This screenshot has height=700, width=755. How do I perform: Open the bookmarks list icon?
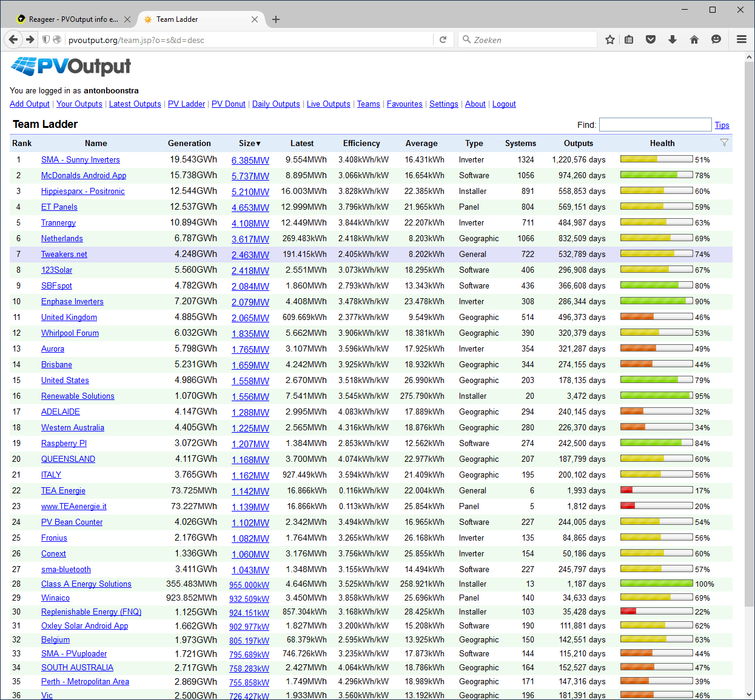(x=629, y=39)
